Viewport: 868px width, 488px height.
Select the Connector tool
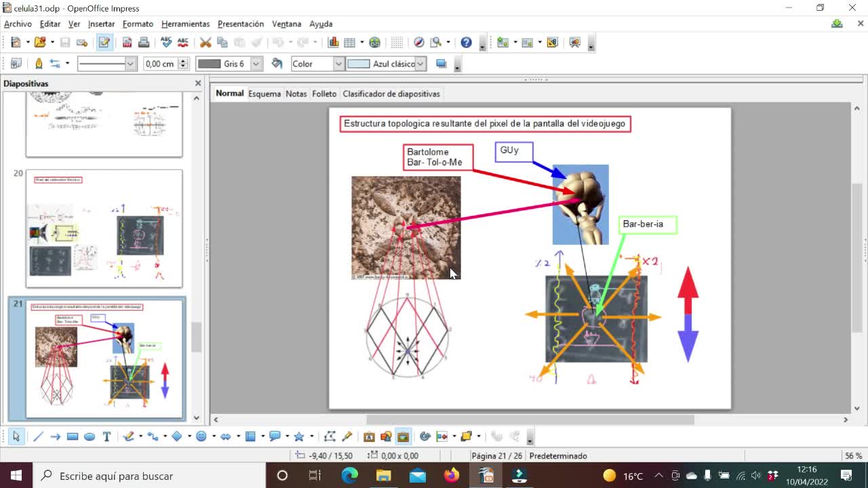[x=153, y=436]
